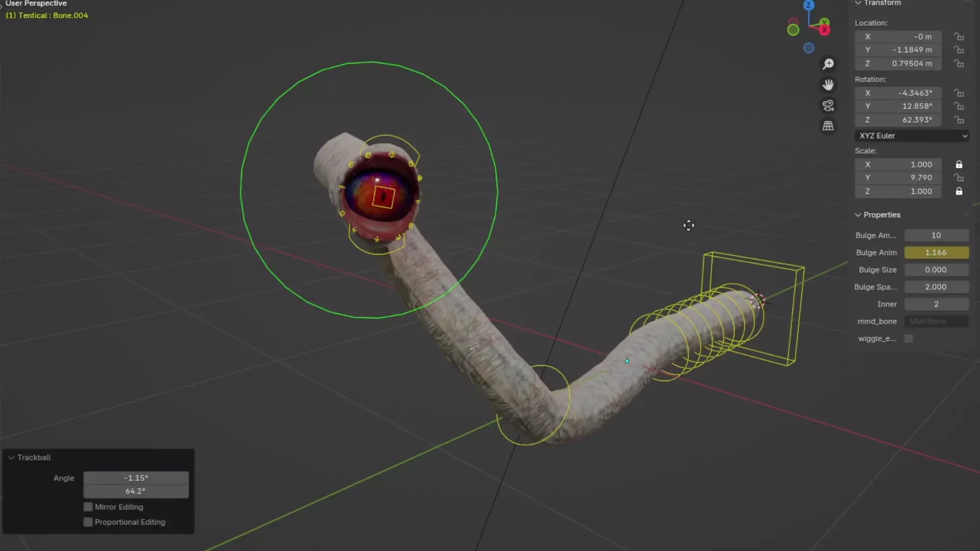Switch perspective/orthographic with the grid icon
The height and width of the screenshot is (551, 980).
pyautogui.click(x=828, y=126)
